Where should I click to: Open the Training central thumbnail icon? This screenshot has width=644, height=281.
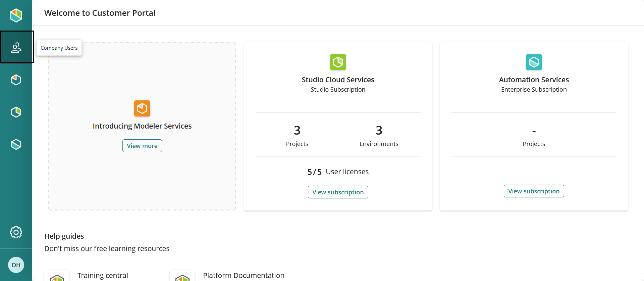pyautogui.click(x=57, y=277)
